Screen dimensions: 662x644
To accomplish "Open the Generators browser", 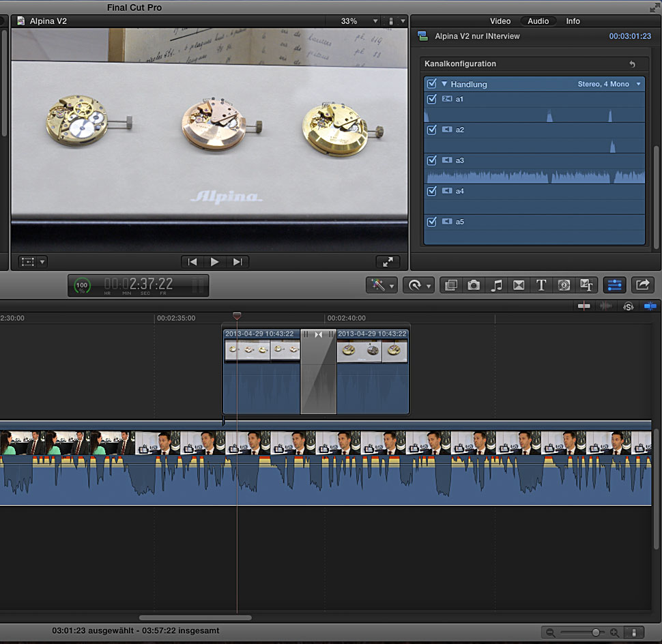I will click(x=564, y=285).
